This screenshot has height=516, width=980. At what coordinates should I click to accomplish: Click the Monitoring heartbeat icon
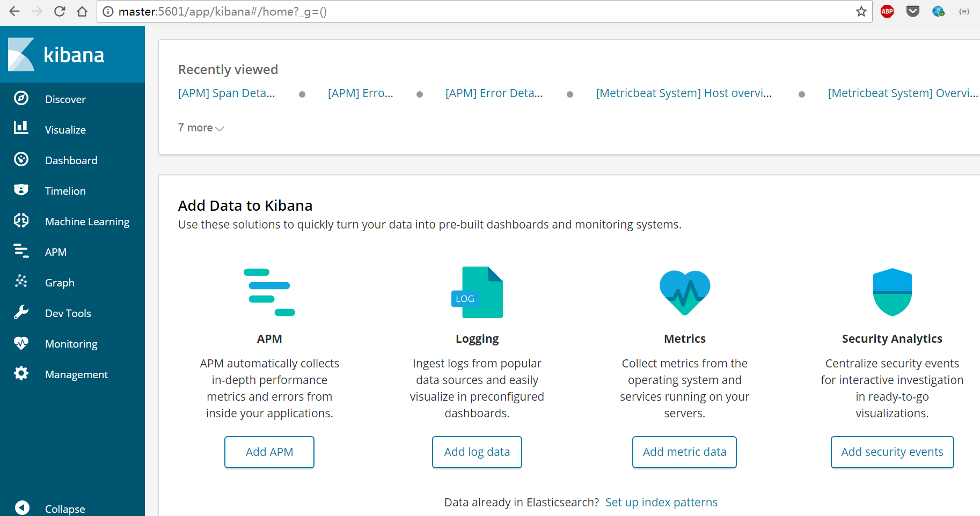[21, 343]
